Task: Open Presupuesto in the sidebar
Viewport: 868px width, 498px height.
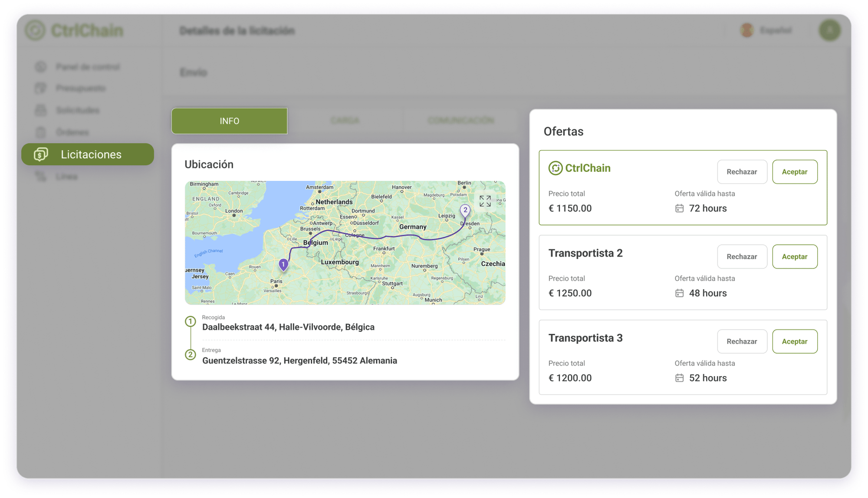Action: (x=81, y=88)
